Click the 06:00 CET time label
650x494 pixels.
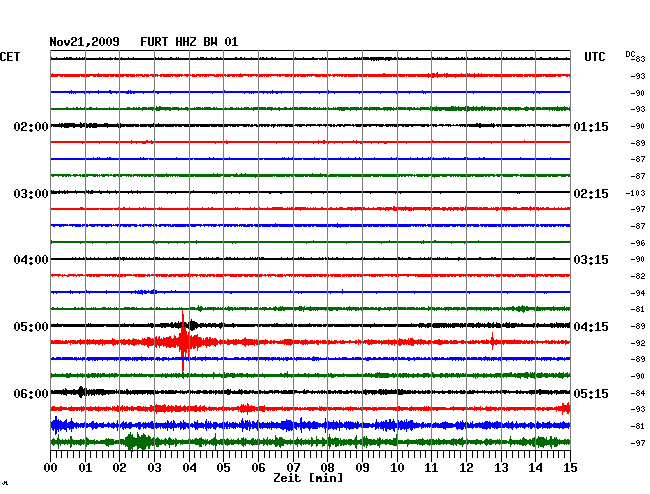[31, 393]
